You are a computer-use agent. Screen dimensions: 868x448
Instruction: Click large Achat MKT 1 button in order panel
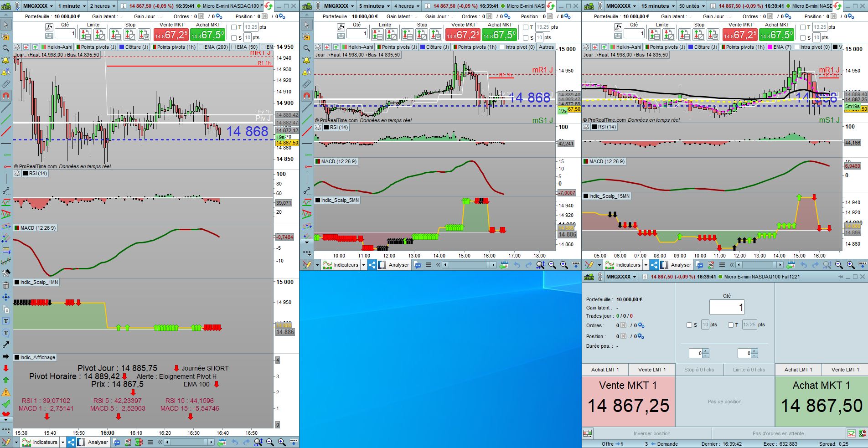(821, 402)
